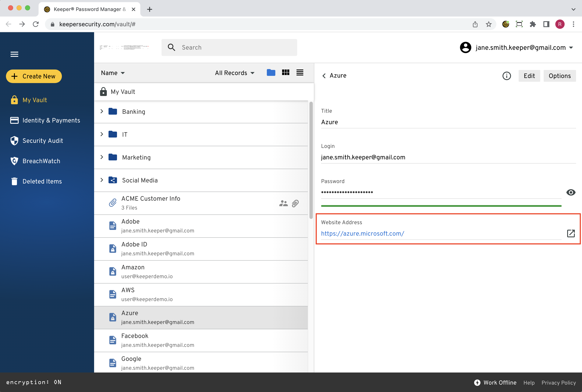Click the Options button
The width and height of the screenshot is (582, 392).
tap(560, 76)
